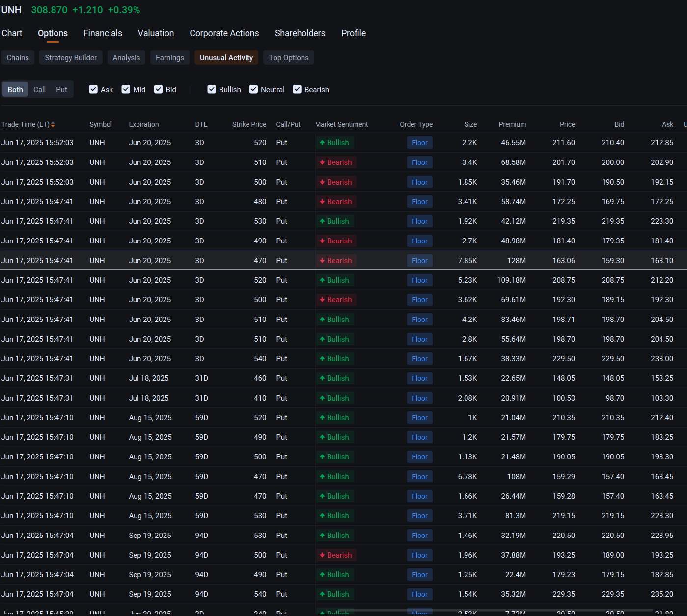Sort table by Premium column header
This screenshot has height=616, width=687.
512,124
